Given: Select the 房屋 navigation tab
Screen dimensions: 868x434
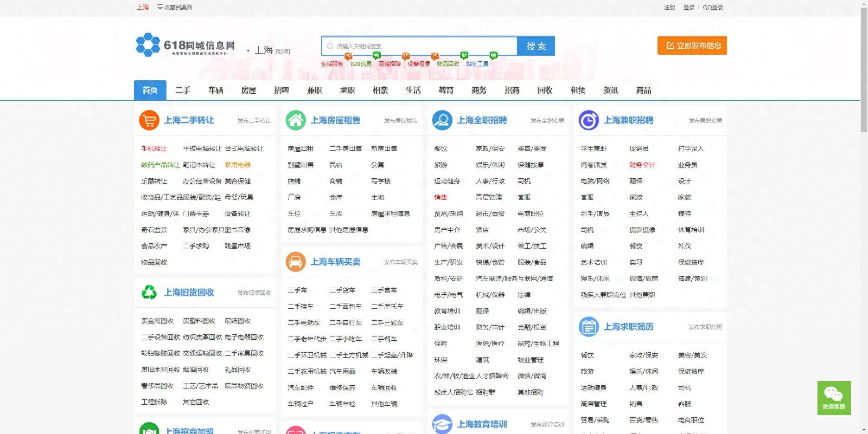Looking at the screenshot, I should 249,90.
